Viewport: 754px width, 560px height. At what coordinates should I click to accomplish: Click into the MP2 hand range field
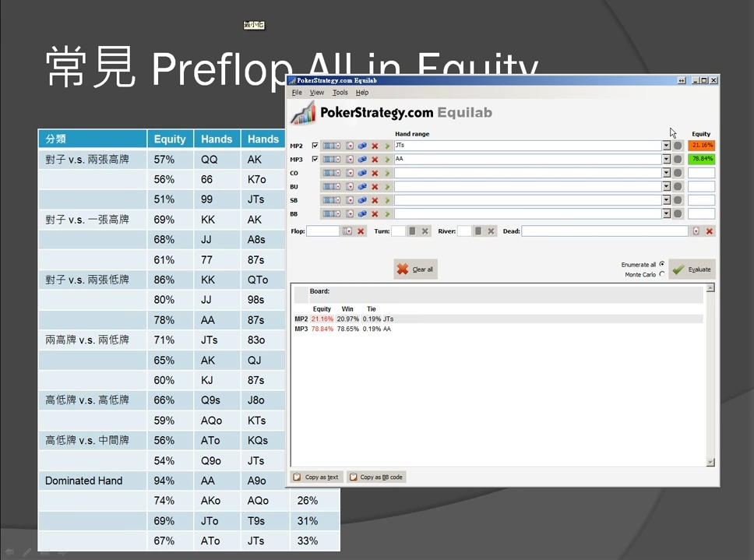(528, 146)
